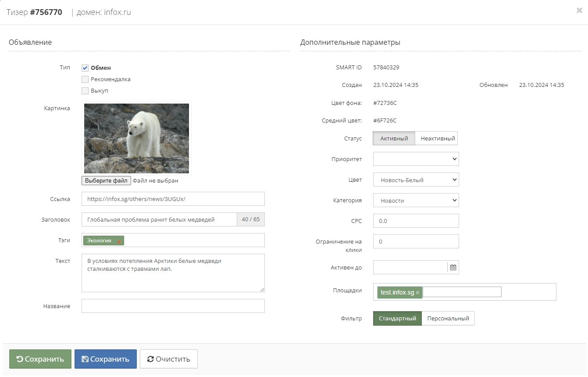The height and width of the screenshot is (377, 588).
Task: Enable the Рекомендалка checkbox
Action: [x=86, y=79]
